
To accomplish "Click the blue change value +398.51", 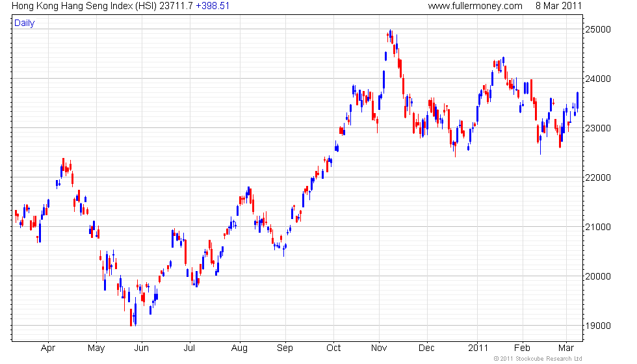I will click(x=213, y=6).
